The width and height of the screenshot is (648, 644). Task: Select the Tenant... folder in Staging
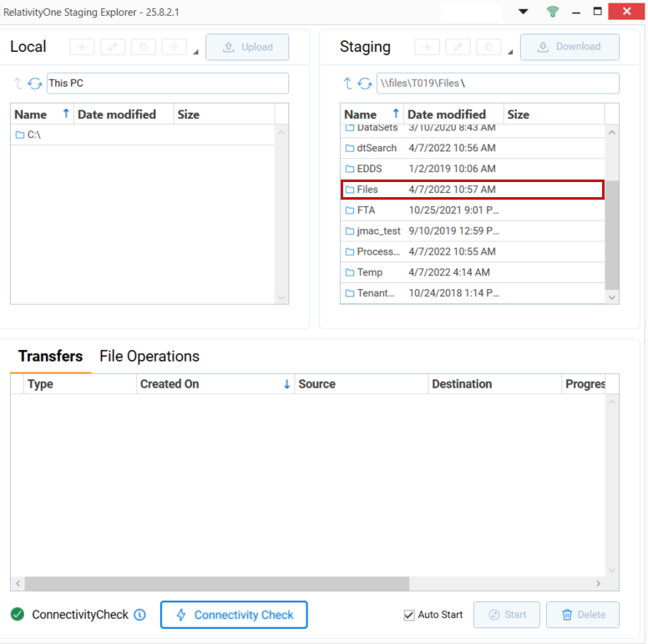[x=473, y=293]
